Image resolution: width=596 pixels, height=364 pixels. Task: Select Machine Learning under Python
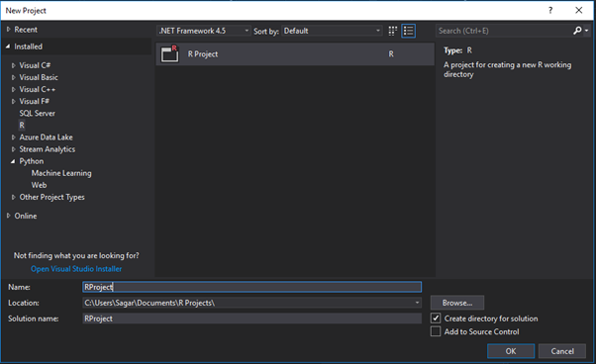click(61, 173)
